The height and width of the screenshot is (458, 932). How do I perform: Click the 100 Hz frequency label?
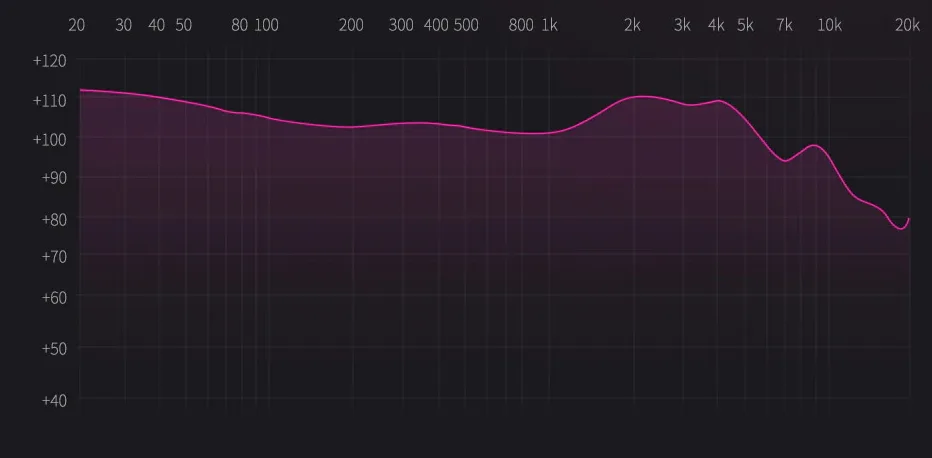tap(266, 25)
